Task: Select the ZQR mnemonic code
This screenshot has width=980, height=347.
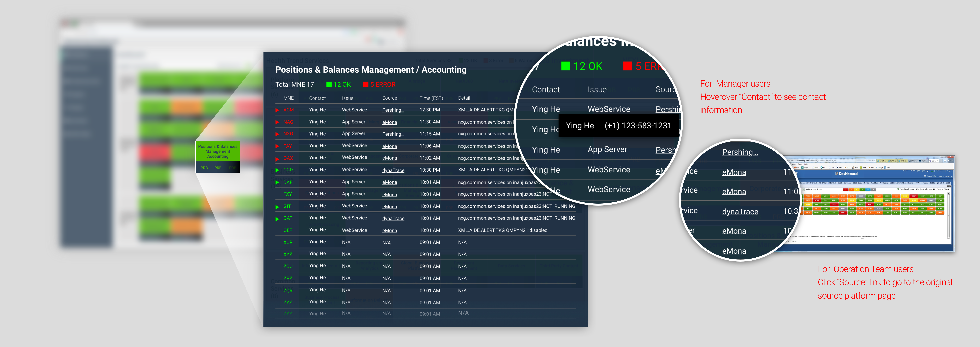Action: coord(288,291)
